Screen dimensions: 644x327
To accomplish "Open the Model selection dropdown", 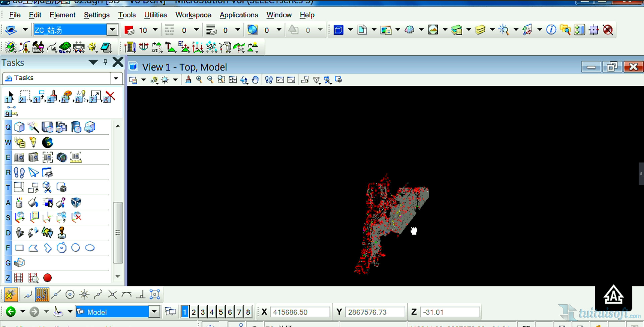I will click(x=154, y=312).
